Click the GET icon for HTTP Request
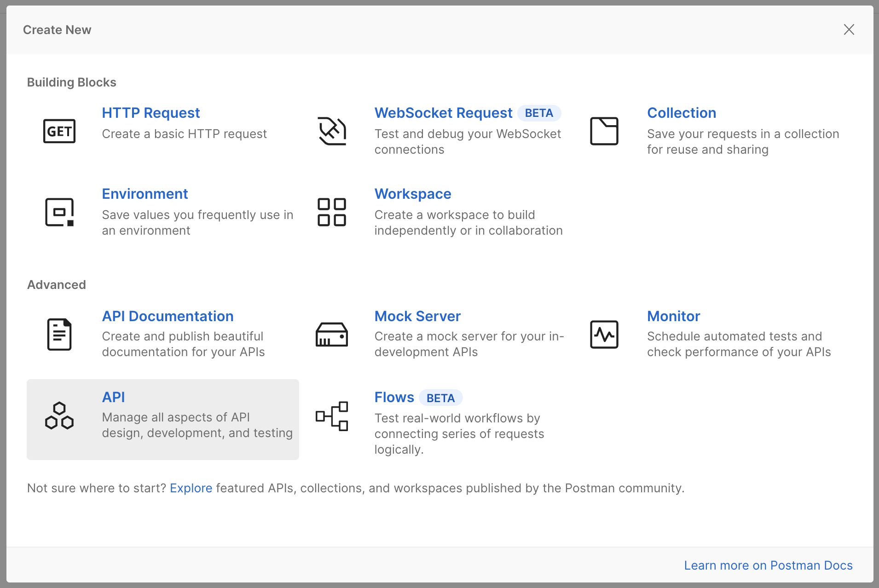The image size is (879, 588). coord(59,131)
